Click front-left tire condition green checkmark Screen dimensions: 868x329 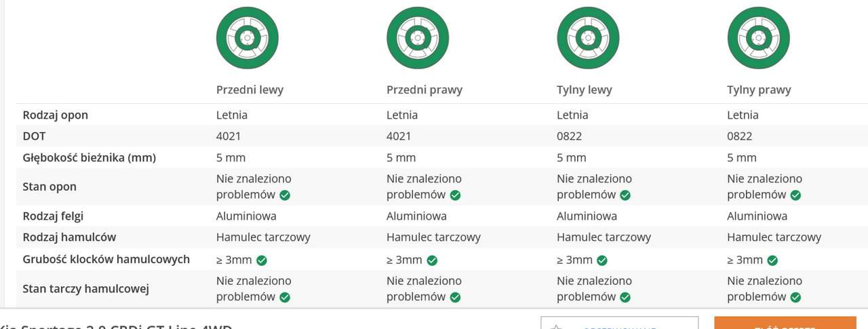coord(285,195)
